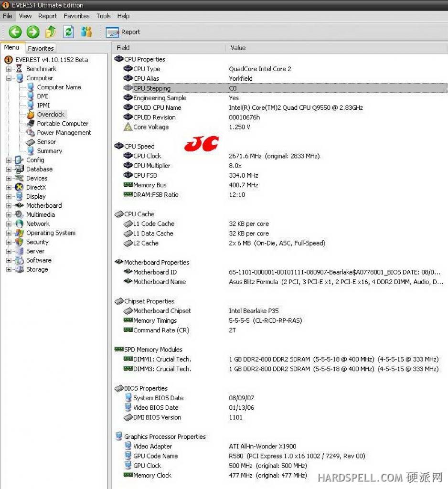Click the Field column header
Viewport: 448px width, 489px height.
169,48
